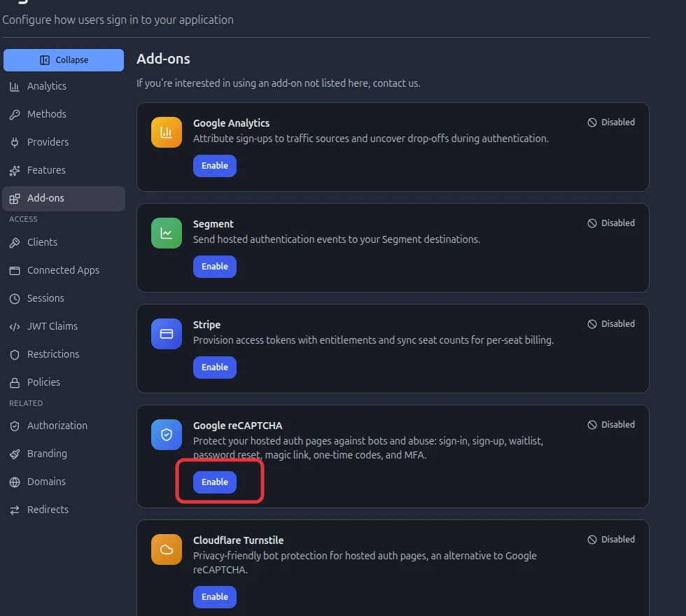Click the Add-ons blocks icon
Screen dimensions: 686x616
coord(15,199)
